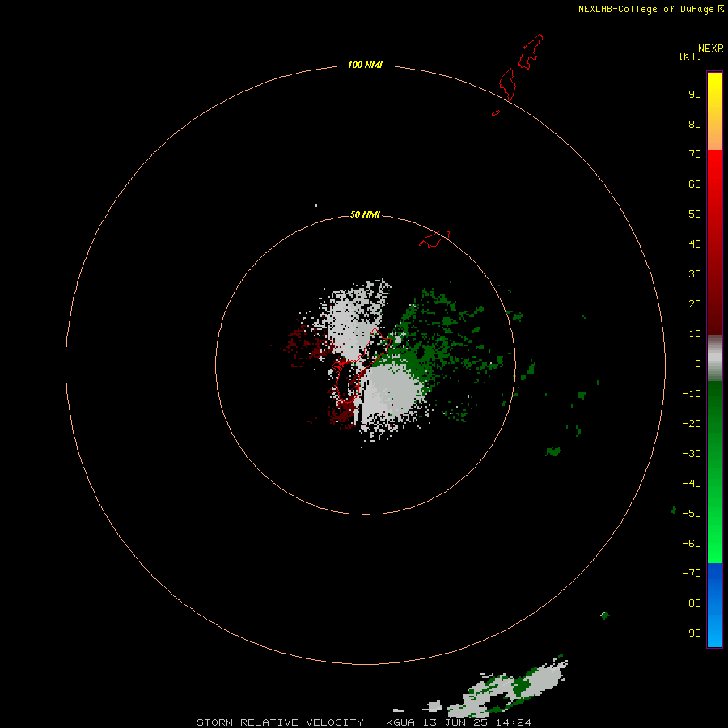The image size is (728, 728).
Task: Click the NEXR label above the color bar
Action: tap(711, 49)
